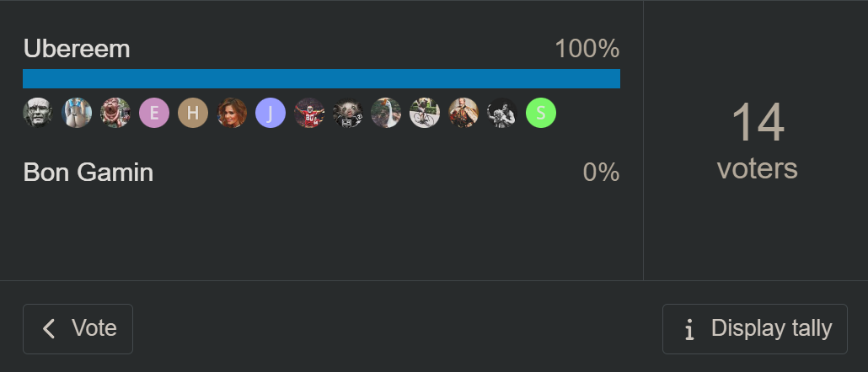Open the king portrait painting avatar

[463, 113]
